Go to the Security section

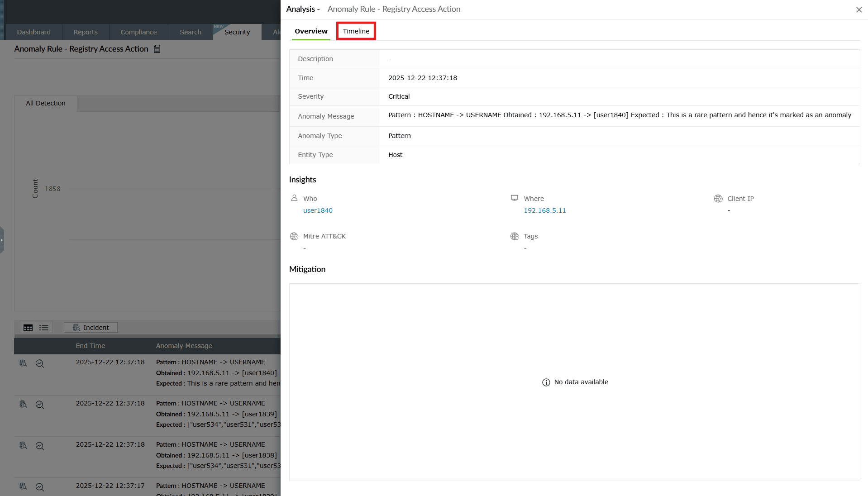pyautogui.click(x=237, y=32)
